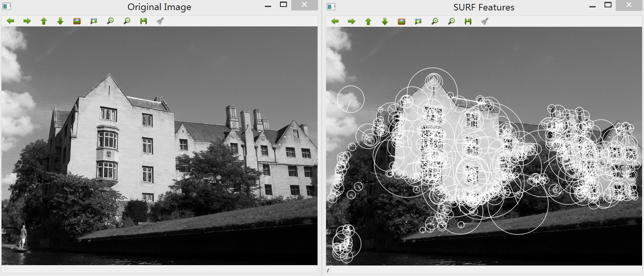Pan right in the Original Image window
Screen dimensions: 644x276
click(x=27, y=21)
